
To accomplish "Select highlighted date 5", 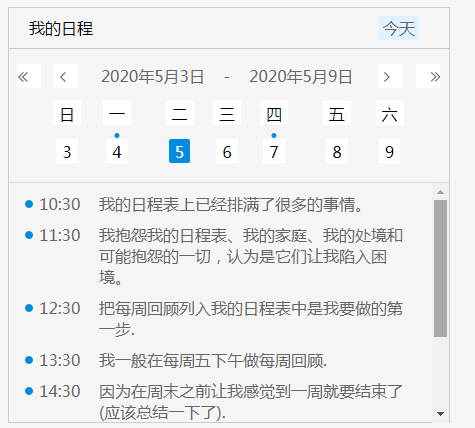I will point(179,151).
